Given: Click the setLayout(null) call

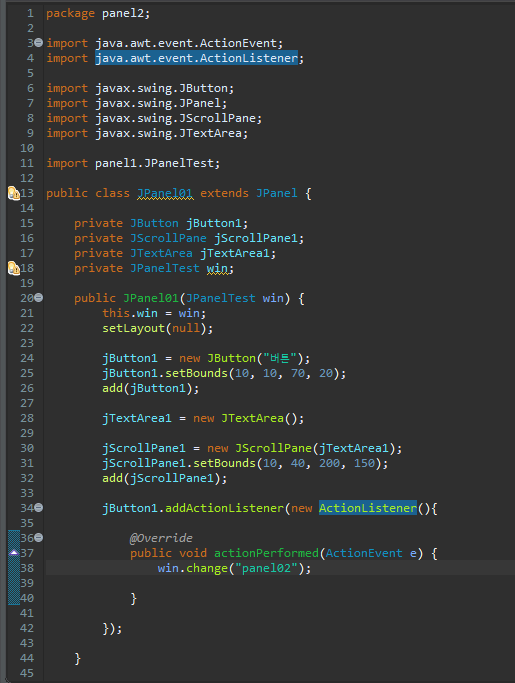Looking at the screenshot, I should click(158, 328).
